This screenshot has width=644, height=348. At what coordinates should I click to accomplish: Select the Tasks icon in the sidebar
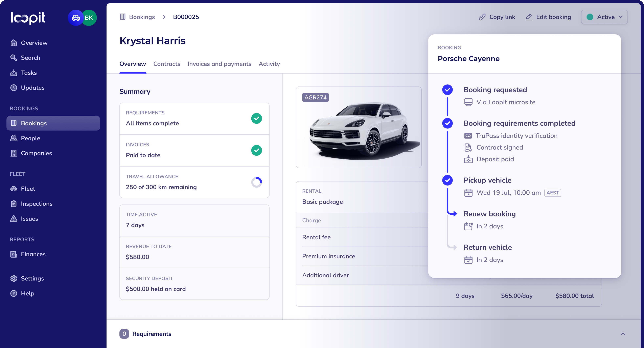pos(14,73)
